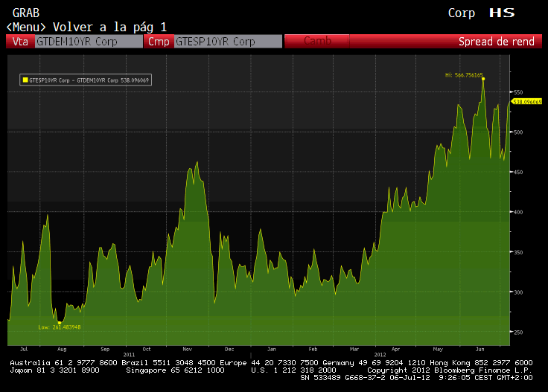The height and width of the screenshot is (392, 548).
Task: Click the 450 y-axis label
Action: (518, 172)
